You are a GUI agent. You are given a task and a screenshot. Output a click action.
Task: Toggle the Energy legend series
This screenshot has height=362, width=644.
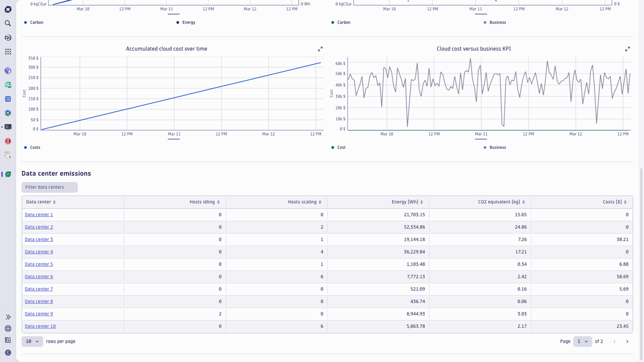click(x=186, y=23)
